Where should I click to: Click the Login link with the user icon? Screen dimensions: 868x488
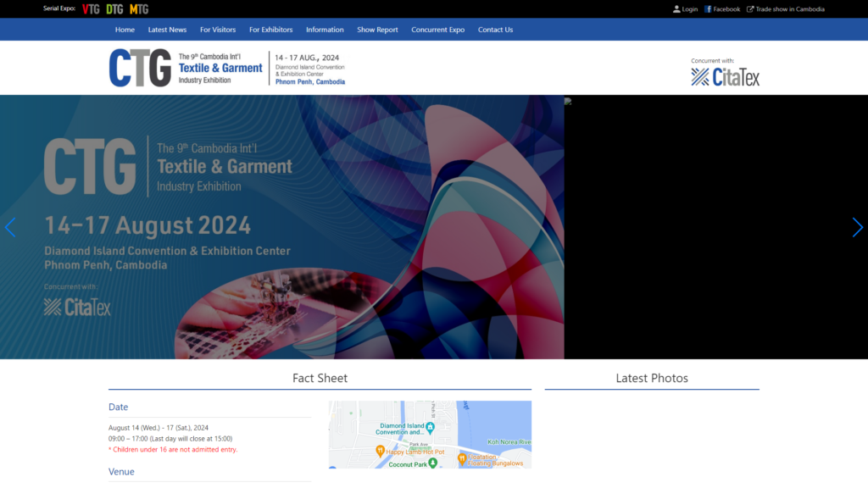[x=685, y=8]
